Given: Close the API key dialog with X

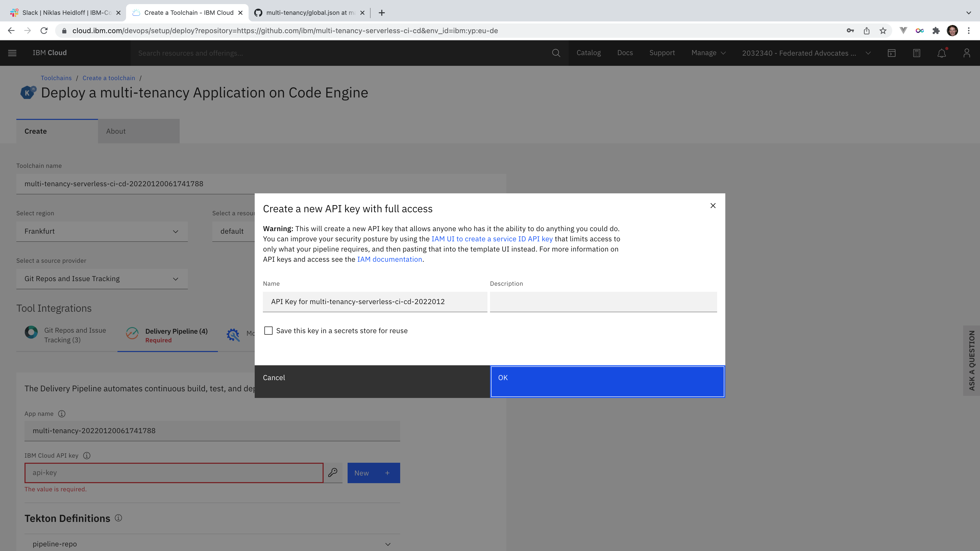Looking at the screenshot, I should click(713, 206).
